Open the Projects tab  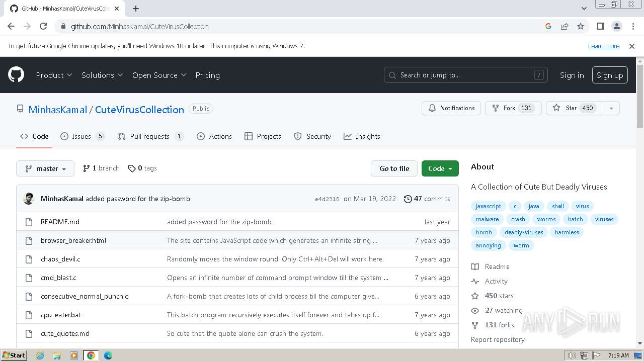click(263, 136)
